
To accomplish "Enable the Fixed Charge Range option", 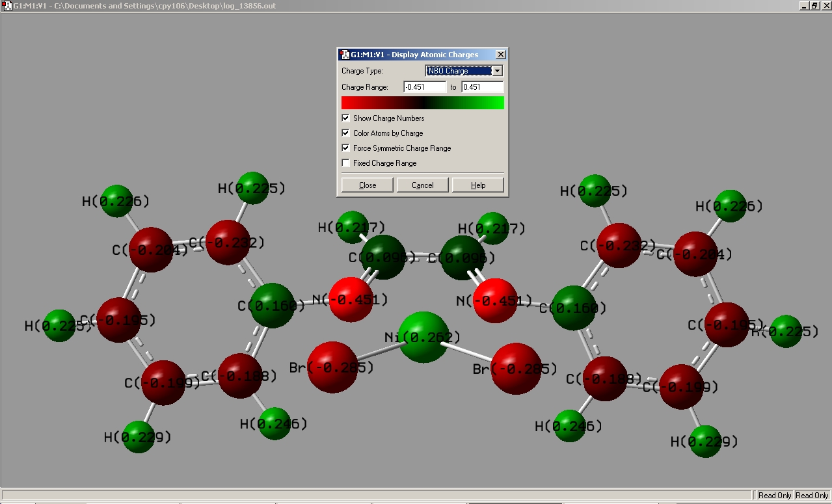I will (346, 163).
